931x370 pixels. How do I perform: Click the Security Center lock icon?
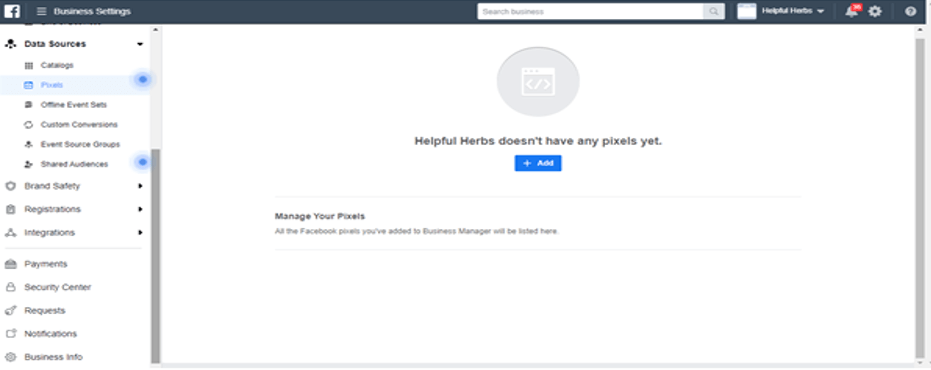[x=10, y=287]
